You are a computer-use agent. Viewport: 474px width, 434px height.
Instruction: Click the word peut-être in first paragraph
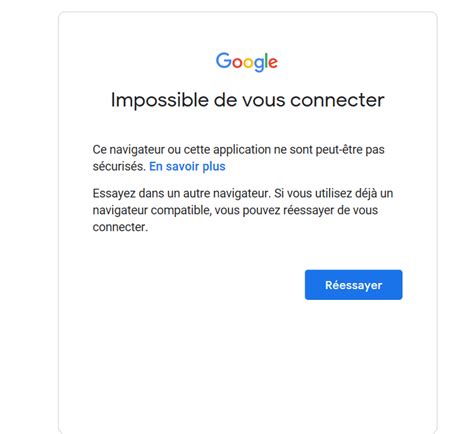point(339,150)
